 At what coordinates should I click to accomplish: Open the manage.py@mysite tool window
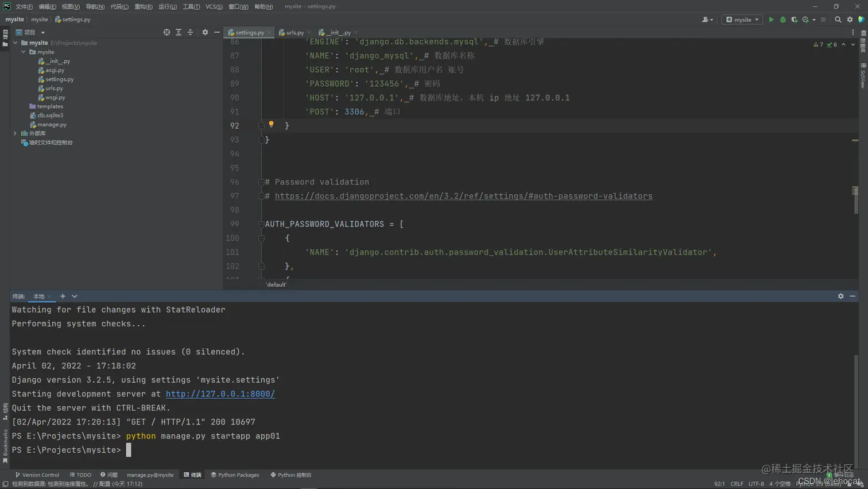click(150, 475)
